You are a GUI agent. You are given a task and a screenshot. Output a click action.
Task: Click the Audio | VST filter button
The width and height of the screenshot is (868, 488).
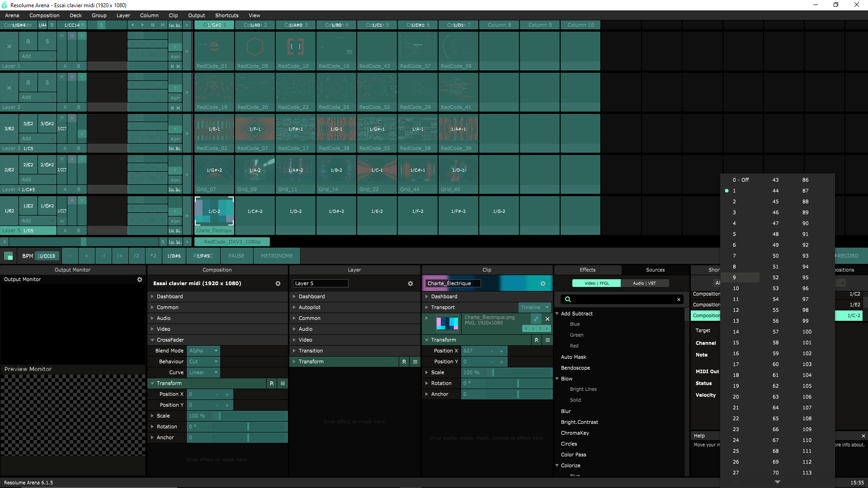[x=644, y=283]
